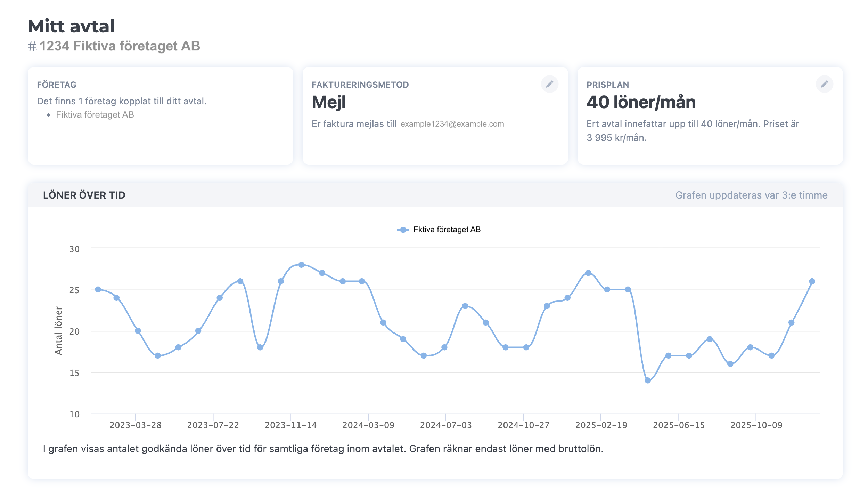868x489 pixels.
Task: Click the Löner över tid panel header
Action: [84, 195]
